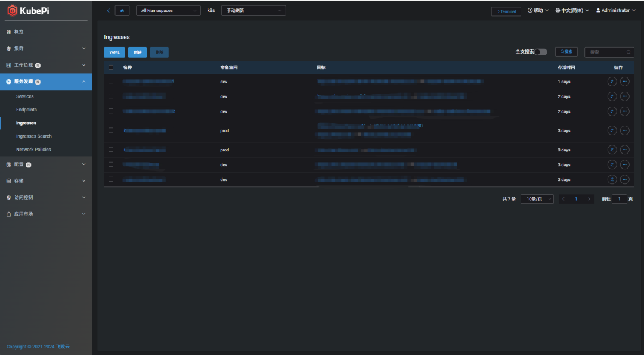Viewport: 644px width, 355px height.
Task: Focus the 搜索 search input field
Action: point(609,52)
